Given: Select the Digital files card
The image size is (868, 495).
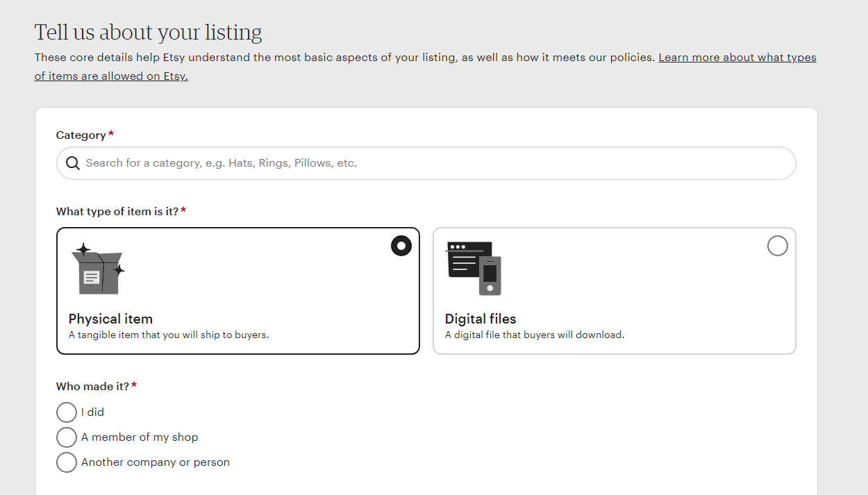Looking at the screenshot, I should (x=614, y=290).
